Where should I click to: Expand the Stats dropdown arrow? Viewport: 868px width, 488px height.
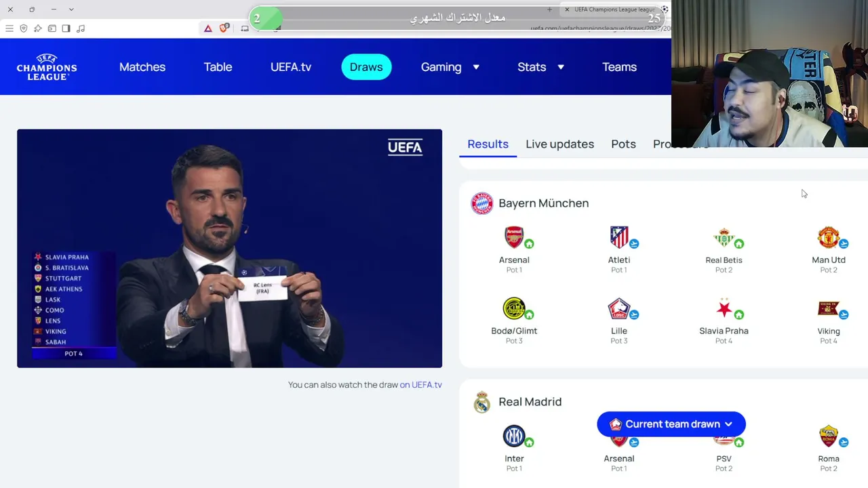pyautogui.click(x=561, y=67)
